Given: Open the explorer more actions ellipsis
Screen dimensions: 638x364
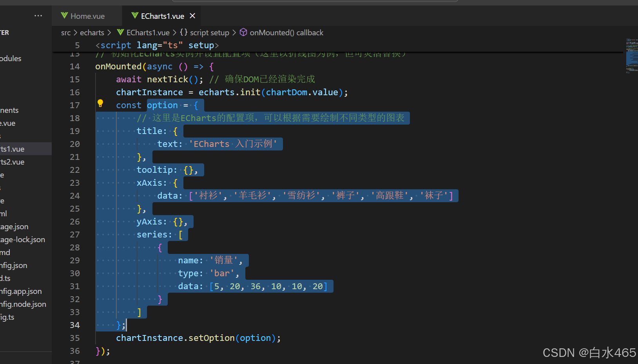Looking at the screenshot, I should tap(38, 16).
